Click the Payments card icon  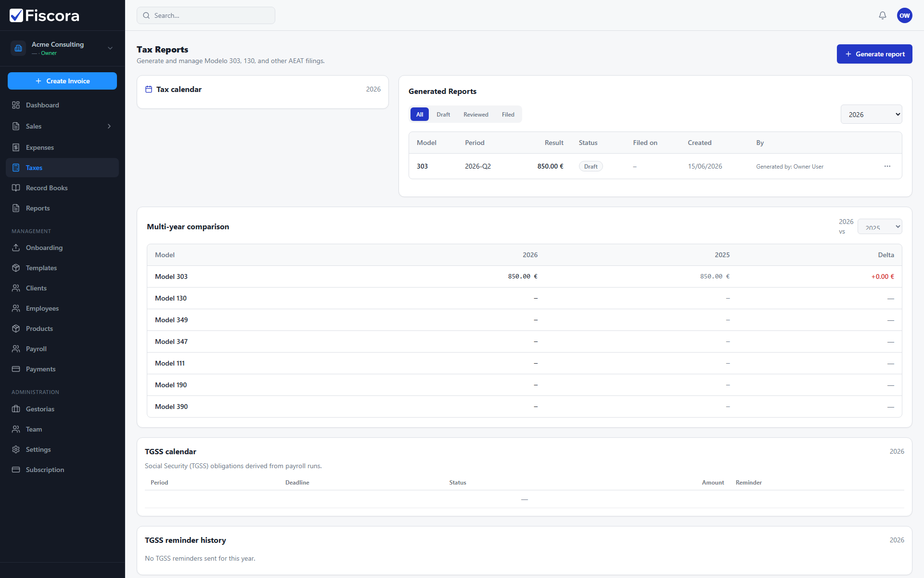click(16, 369)
